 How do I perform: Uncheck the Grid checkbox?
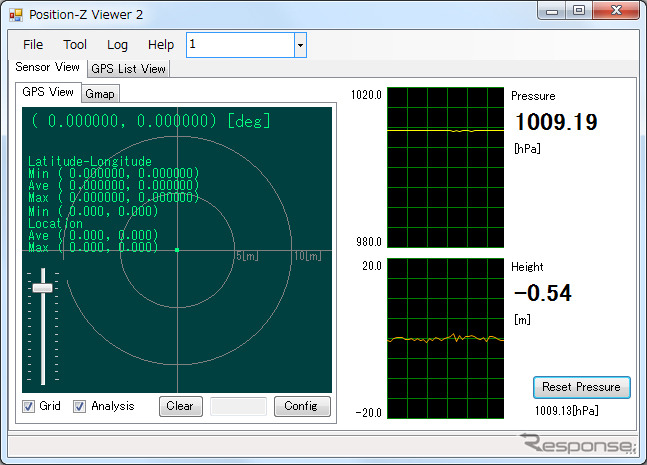tap(29, 407)
